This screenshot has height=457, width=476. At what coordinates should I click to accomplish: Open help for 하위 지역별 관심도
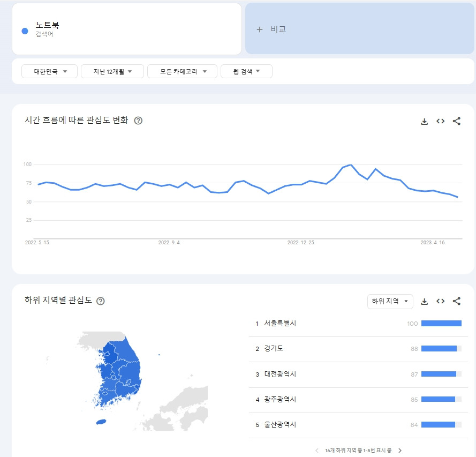(101, 301)
